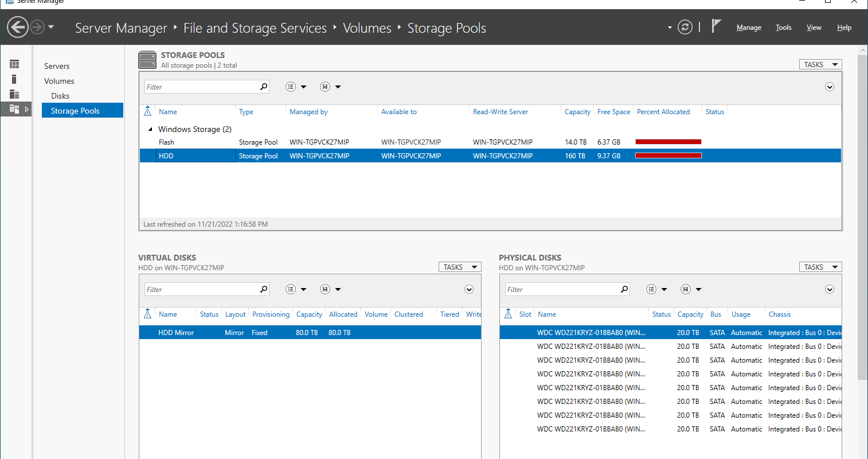Select Disks in the navigation pane
This screenshot has height=459, width=868.
coord(60,96)
